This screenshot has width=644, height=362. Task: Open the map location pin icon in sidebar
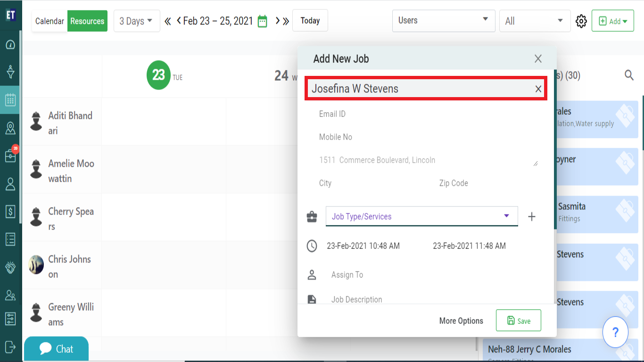coord(10,128)
